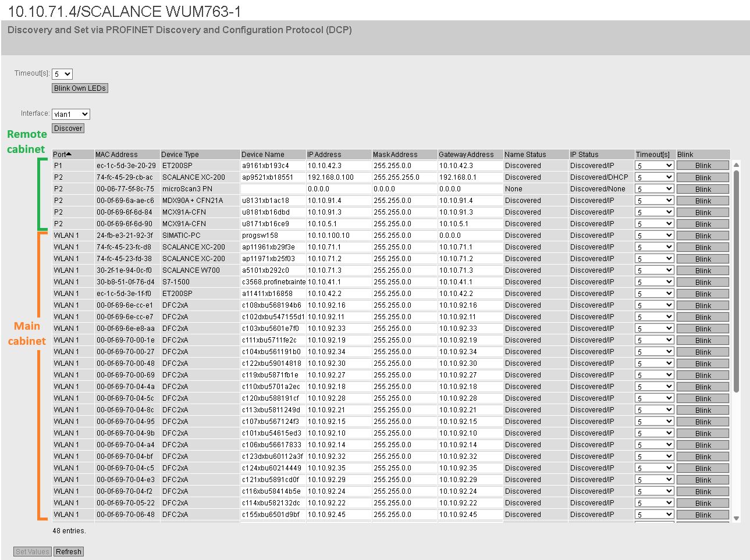Open timeout dropdown for SCALANCE W700 row
The height and width of the screenshot is (560, 750).
655,270
